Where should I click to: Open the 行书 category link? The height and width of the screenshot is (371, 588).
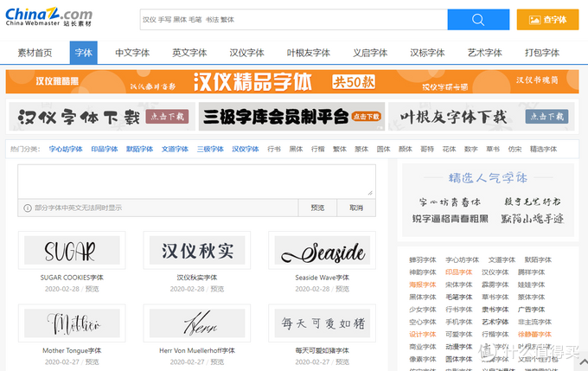coord(274,150)
